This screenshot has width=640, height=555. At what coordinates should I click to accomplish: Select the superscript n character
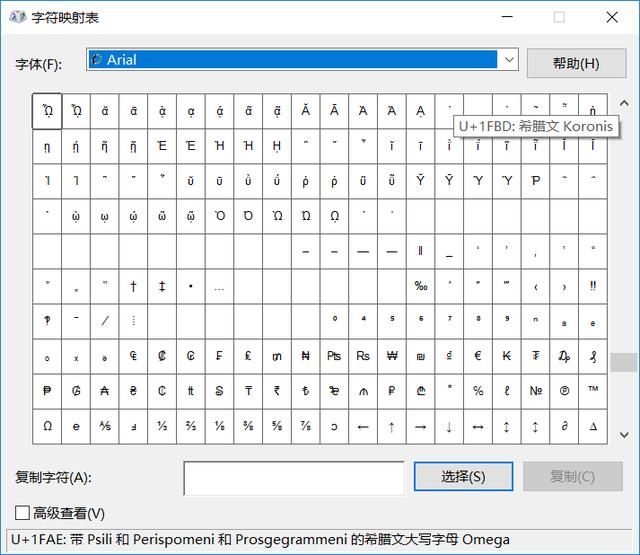(x=536, y=321)
